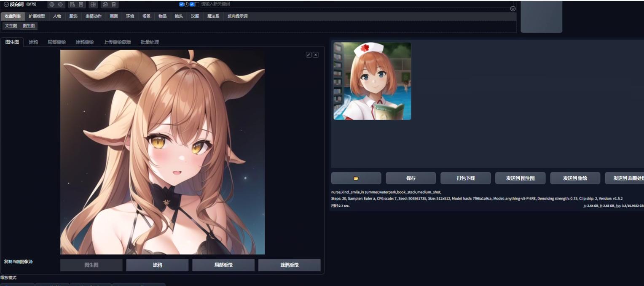Click the pencil edit icon on input image
This screenshot has height=286, width=644.
309,55
